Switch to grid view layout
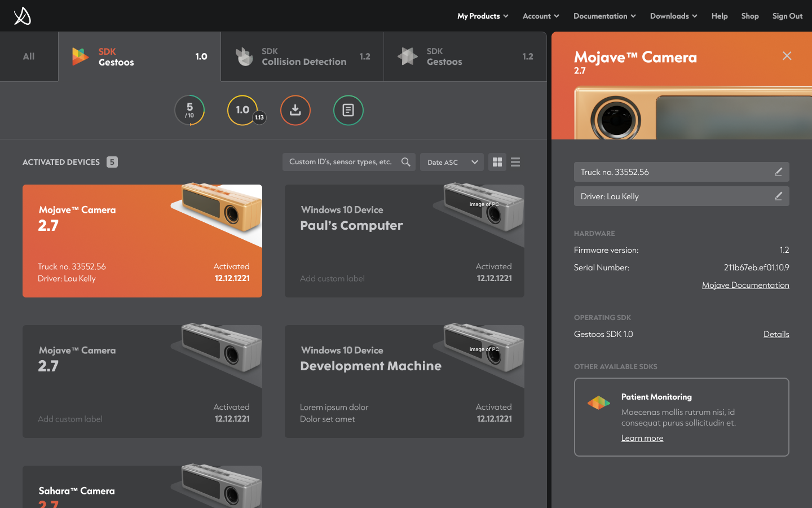 (x=497, y=162)
